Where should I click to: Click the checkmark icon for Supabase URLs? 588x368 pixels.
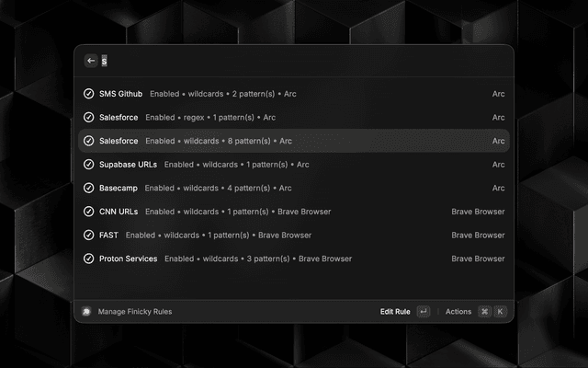tap(88, 165)
